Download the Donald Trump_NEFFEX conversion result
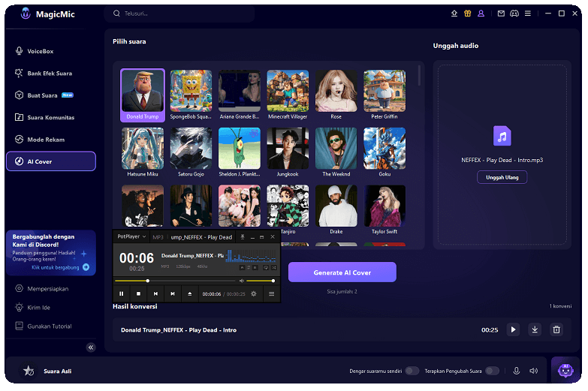The width and height of the screenshot is (588, 391). pyautogui.click(x=535, y=329)
